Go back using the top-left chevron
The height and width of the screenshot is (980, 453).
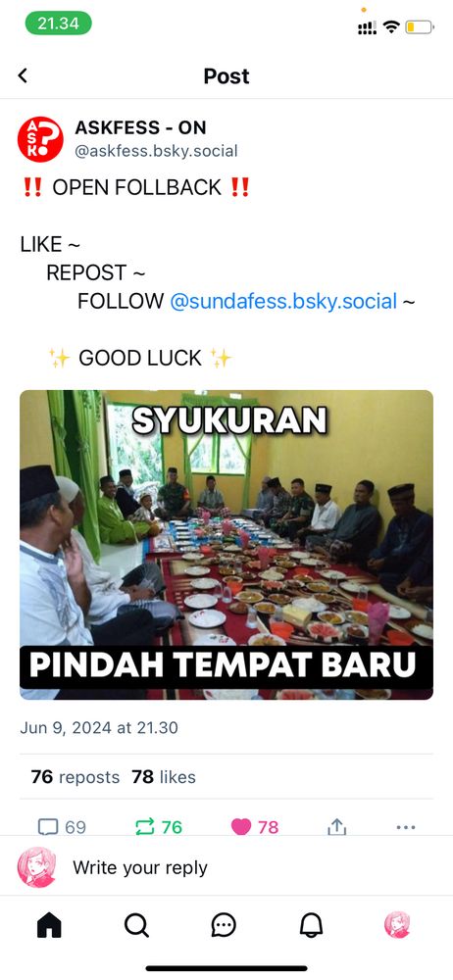tap(23, 75)
